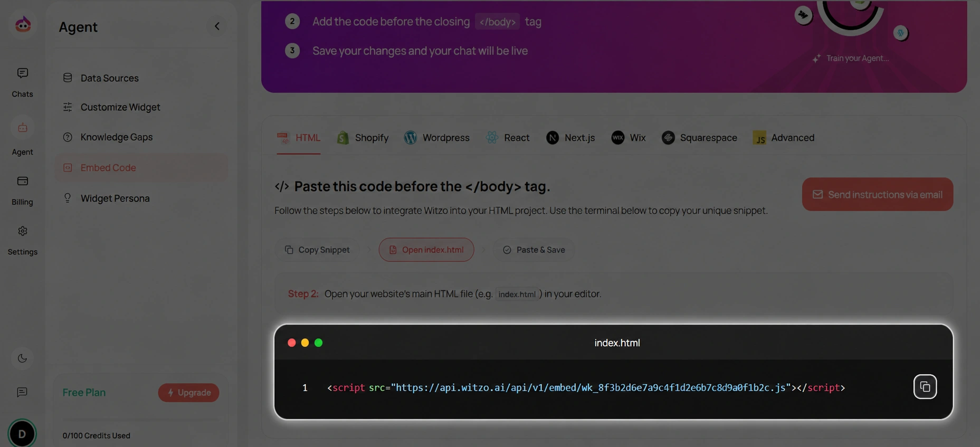Switch to the Wordpress tab
This screenshot has height=447, width=980.
coord(436,138)
